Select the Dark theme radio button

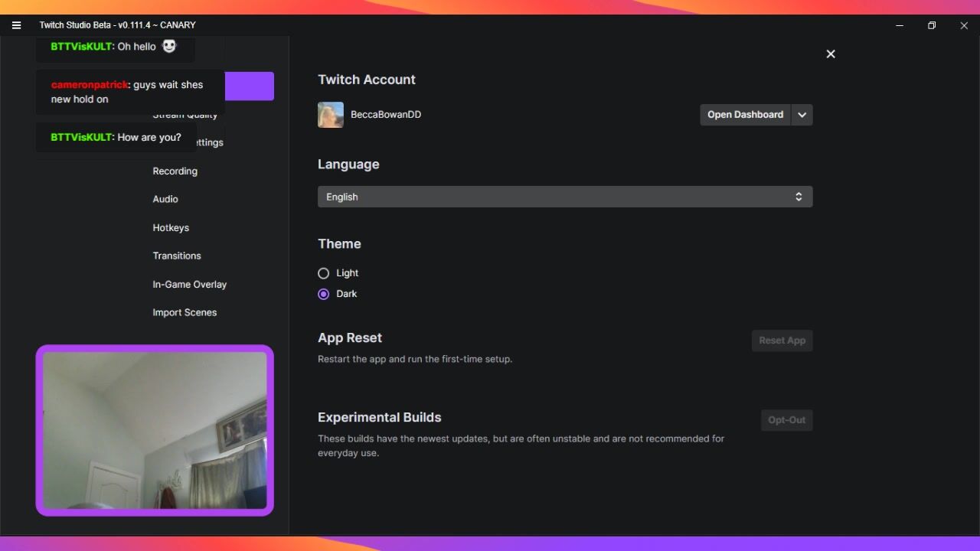pos(324,294)
